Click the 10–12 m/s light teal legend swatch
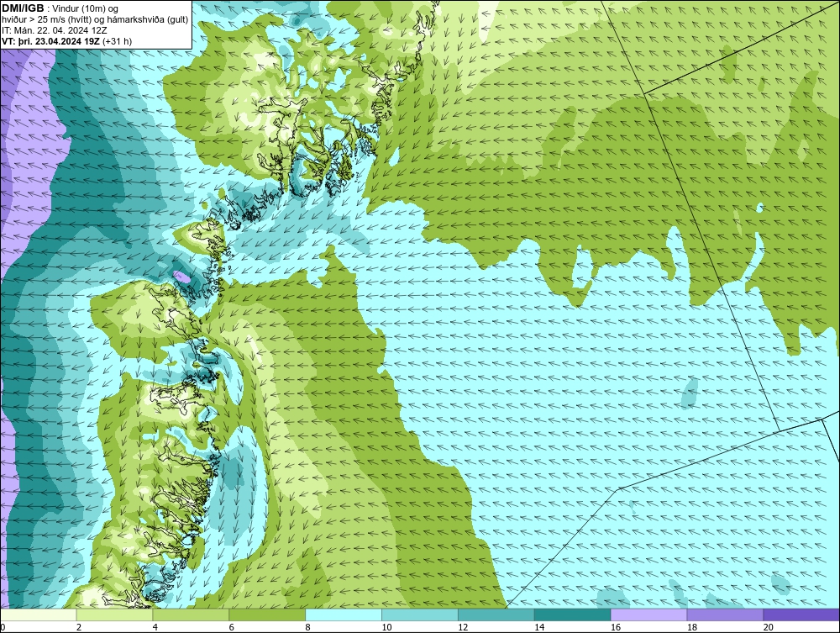The height and width of the screenshot is (633, 840). [x=420, y=615]
